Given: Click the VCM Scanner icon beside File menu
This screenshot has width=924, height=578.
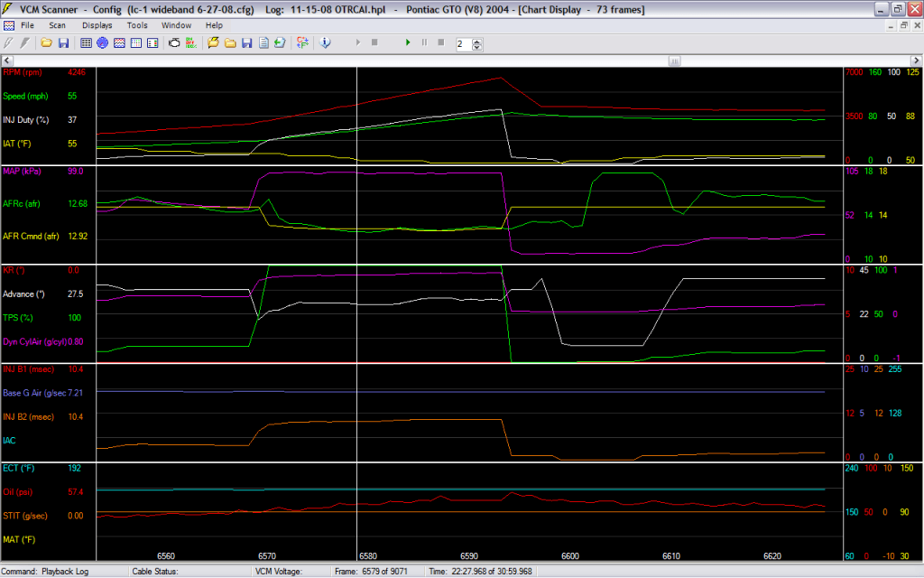Looking at the screenshot, I should tap(9, 25).
